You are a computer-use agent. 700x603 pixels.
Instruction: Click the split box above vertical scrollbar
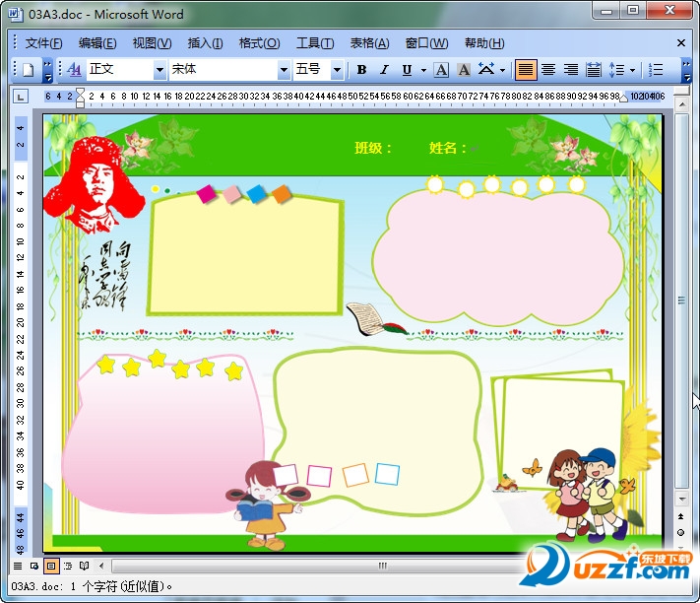(x=681, y=91)
